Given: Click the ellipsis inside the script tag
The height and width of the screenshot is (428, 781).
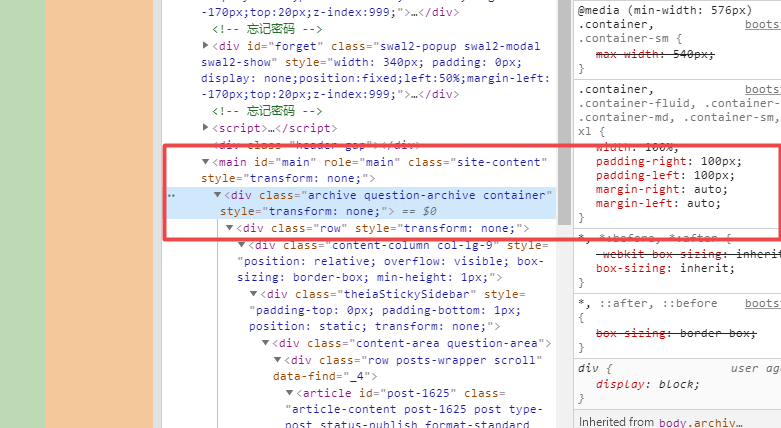Looking at the screenshot, I should (271, 128).
